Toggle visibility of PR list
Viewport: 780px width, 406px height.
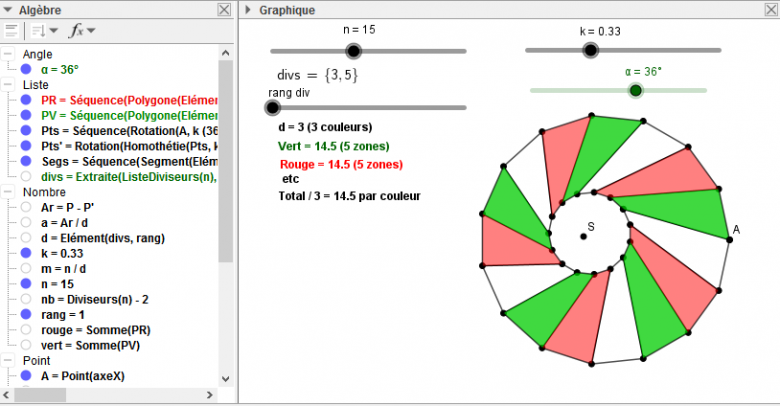[26, 100]
